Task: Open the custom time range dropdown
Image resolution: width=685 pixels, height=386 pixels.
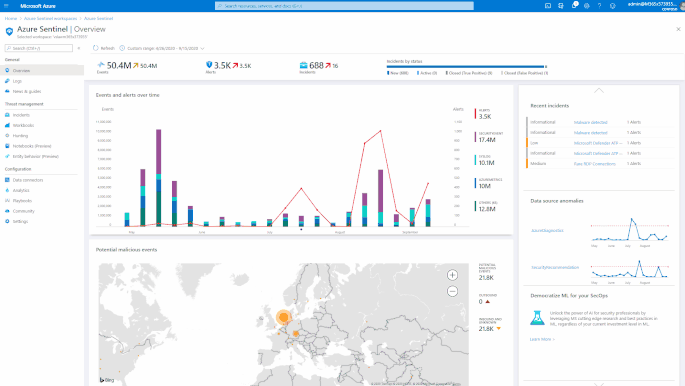Action: point(162,48)
